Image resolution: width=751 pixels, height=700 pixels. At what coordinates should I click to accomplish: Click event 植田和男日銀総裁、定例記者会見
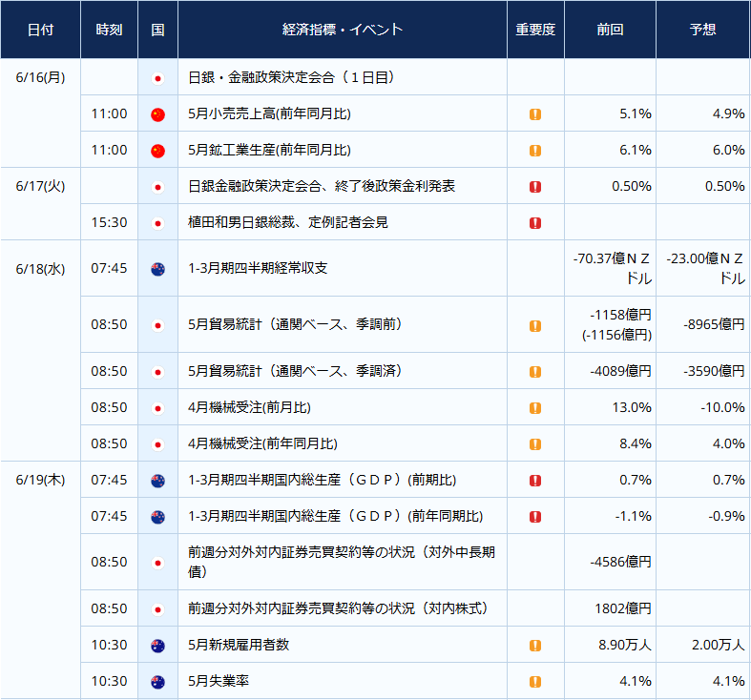288,222
